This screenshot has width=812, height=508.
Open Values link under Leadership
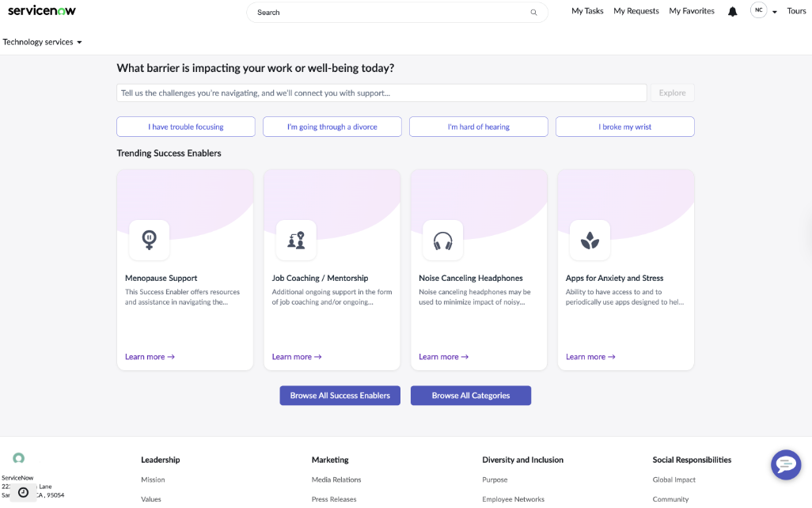(x=150, y=500)
